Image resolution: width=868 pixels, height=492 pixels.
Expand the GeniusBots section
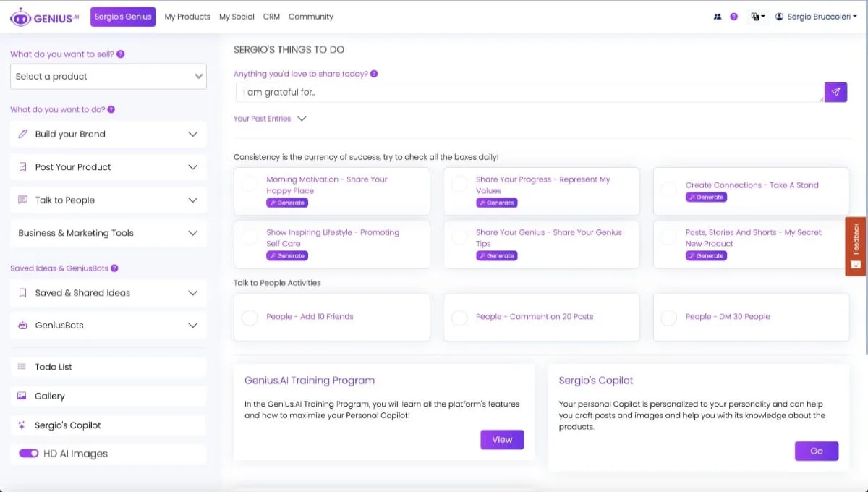click(x=109, y=326)
